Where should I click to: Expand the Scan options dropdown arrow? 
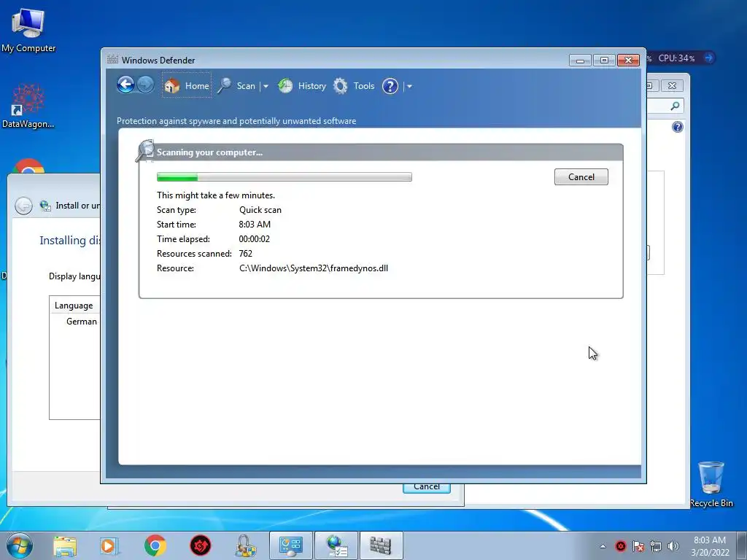(266, 87)
